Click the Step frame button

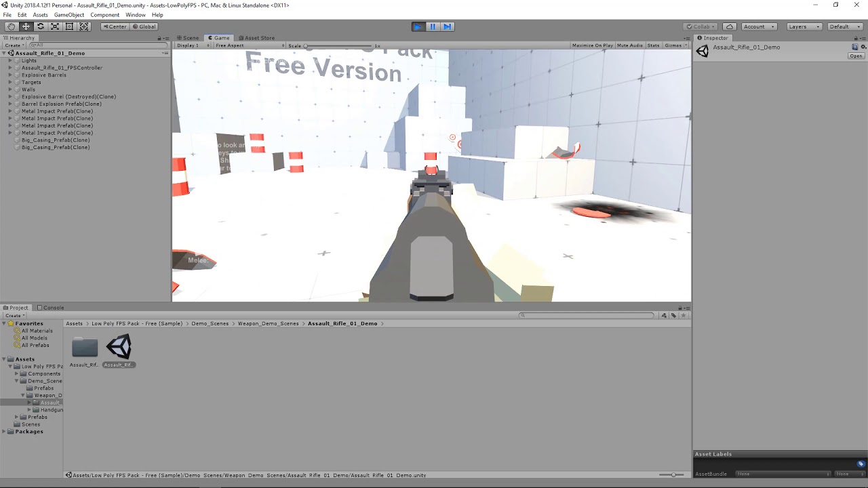[447, 26]
